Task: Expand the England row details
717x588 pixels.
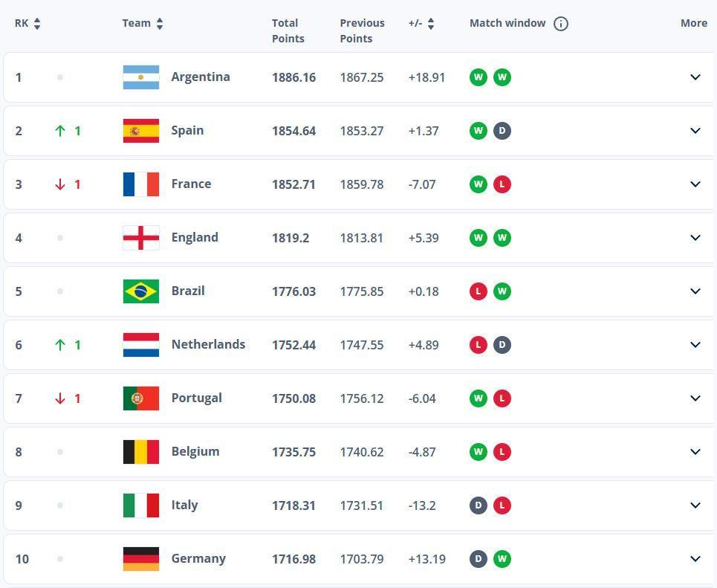Action: (x=695, y=238)
